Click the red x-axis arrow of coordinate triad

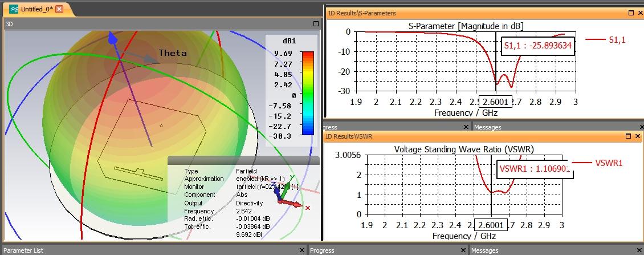pos(291,203)
